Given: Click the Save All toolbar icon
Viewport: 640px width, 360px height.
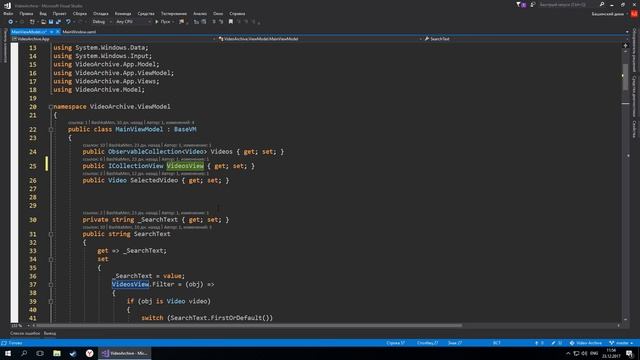Looking at the screenshot, I should 58,22.
